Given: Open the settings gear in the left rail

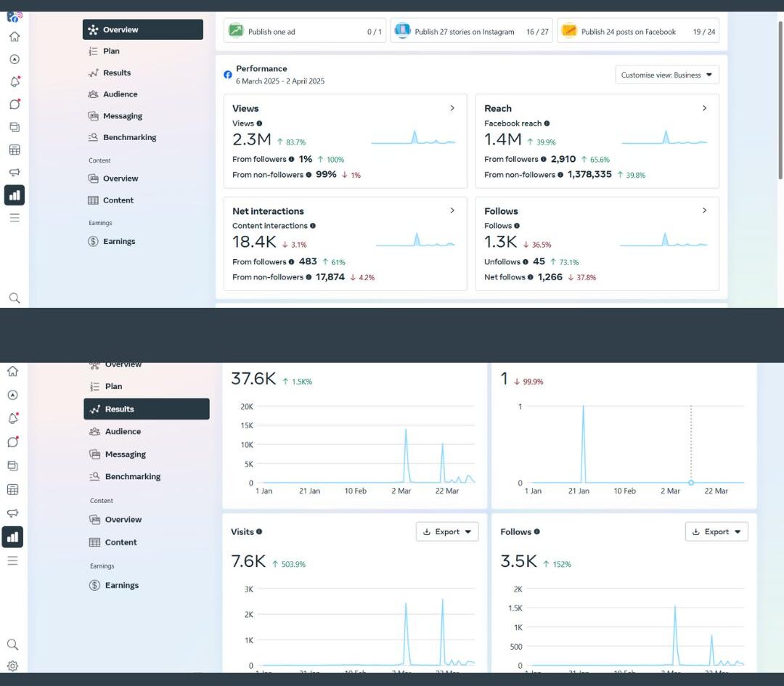Looking at the screenshot, I should (x=12, y=666).
